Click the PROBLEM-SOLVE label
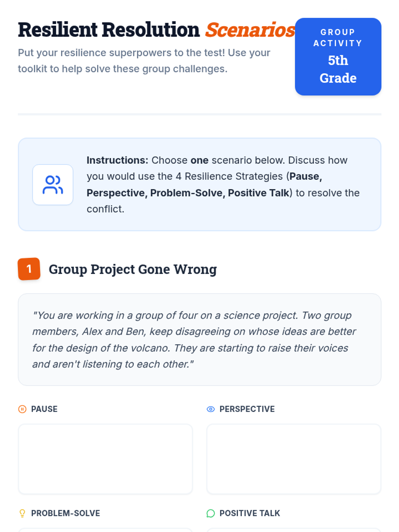 pos(66,513)
